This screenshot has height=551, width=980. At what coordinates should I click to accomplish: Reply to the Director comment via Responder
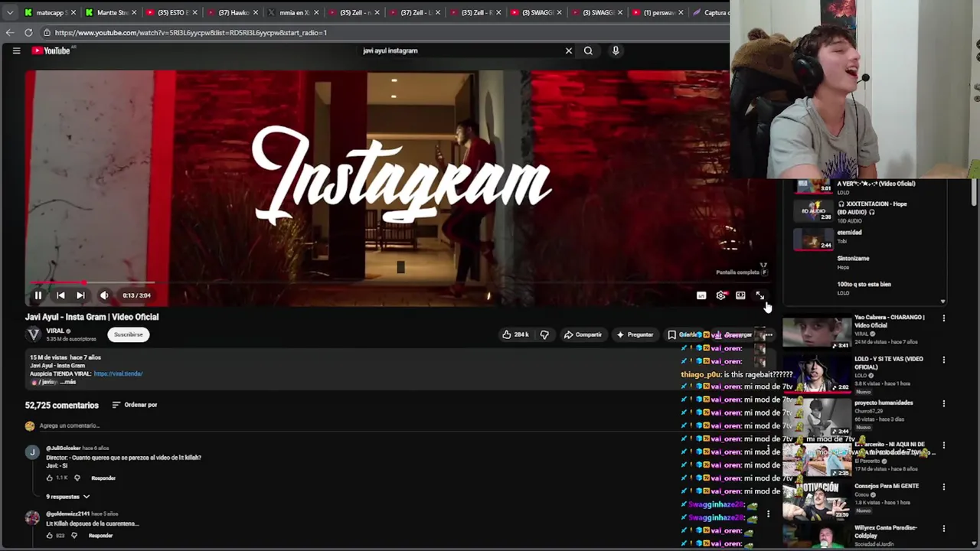(x=103, y=478)
